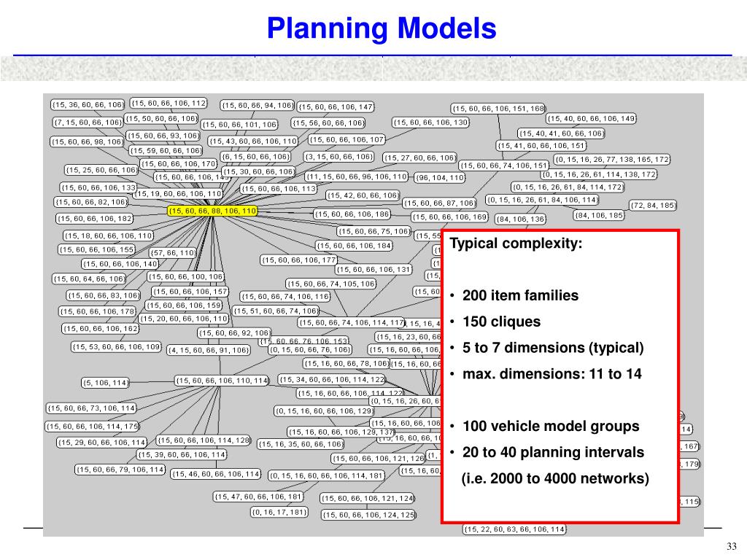Click node (11, 15, 60, 66, 96, 106, 110)

pyautogui.click(x=356, y=176)
